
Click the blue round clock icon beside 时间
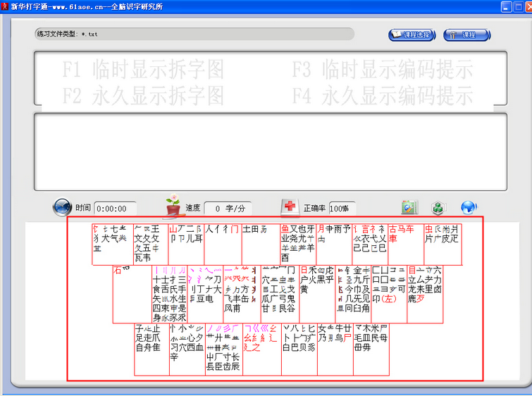62,207
